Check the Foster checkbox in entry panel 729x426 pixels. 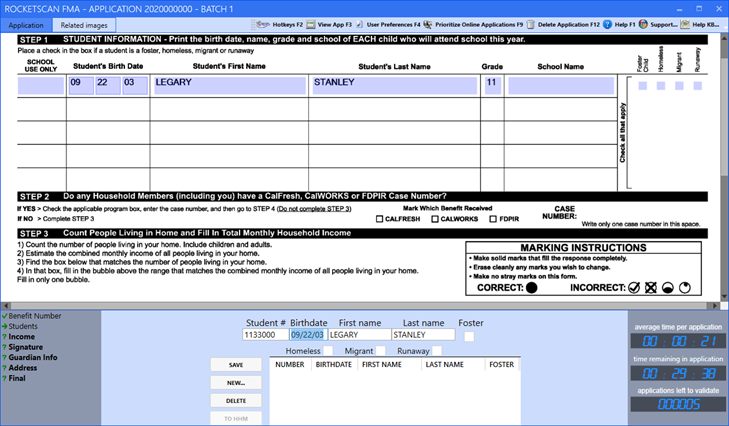[469, 336]
